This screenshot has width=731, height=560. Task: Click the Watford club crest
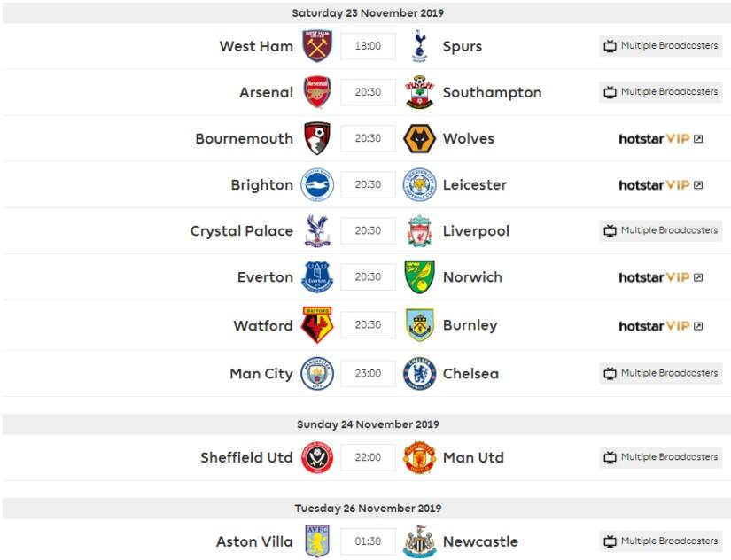pos(316,325)
